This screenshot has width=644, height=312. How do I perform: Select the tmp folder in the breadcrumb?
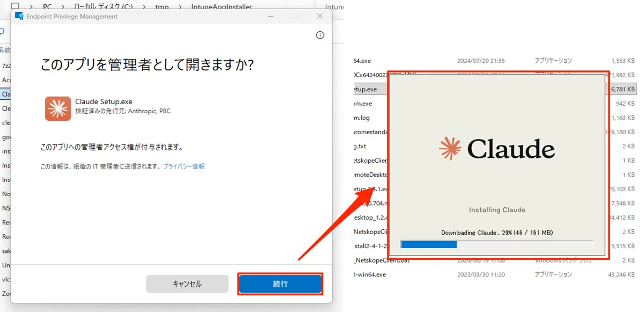163,7
